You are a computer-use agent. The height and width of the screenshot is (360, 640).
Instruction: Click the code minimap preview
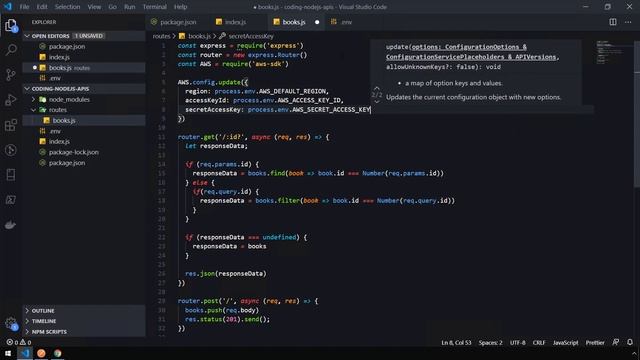[610, 52]
